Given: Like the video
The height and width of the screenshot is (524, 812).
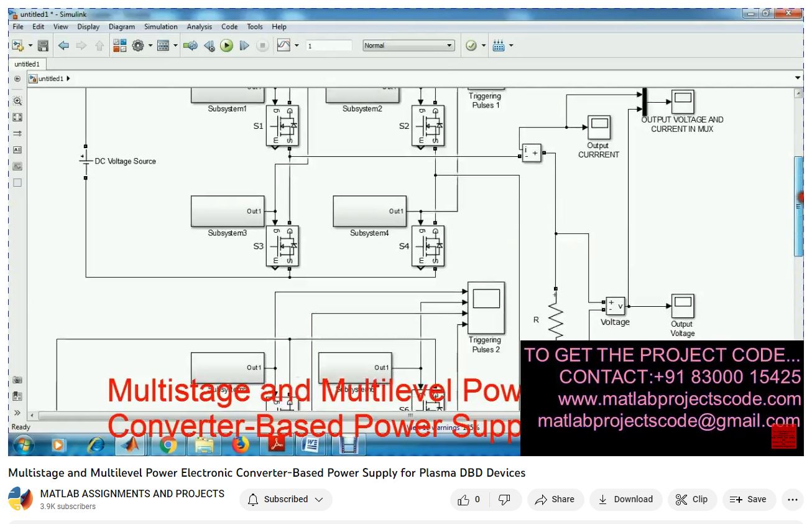Looking at the screenshot, I should [x=469, y=500].
